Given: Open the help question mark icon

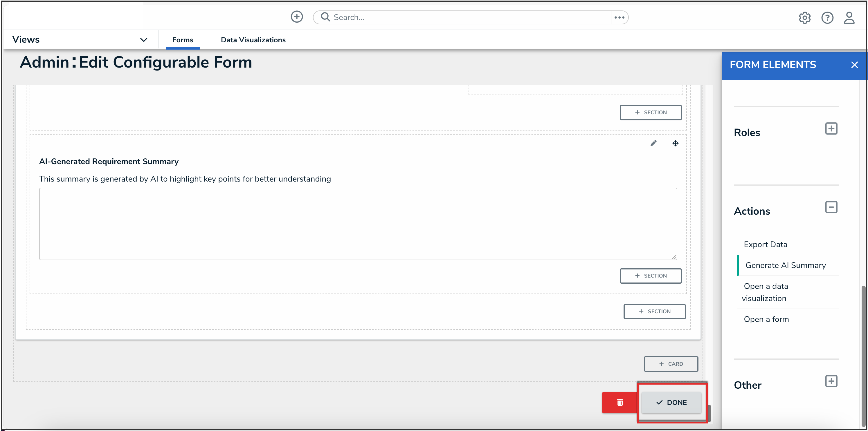Looking at the screenshot, I should 827,17.
